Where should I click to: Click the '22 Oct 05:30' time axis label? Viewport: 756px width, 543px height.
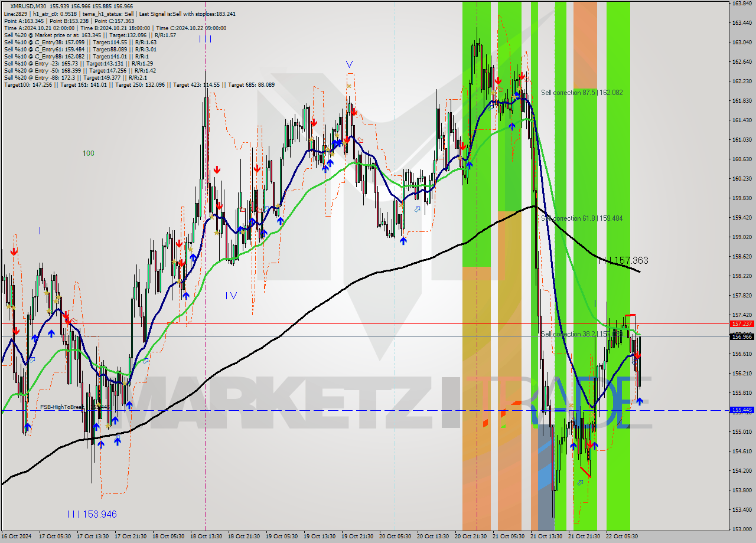tap(621, 537)
